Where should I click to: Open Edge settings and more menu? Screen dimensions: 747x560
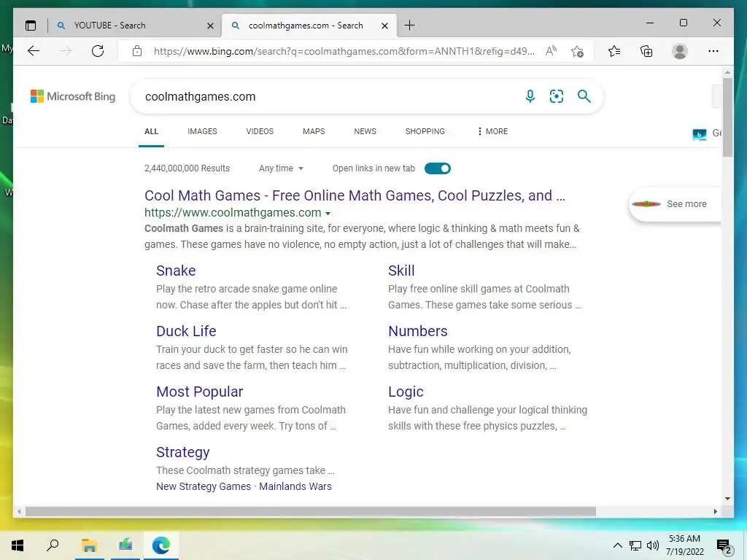(713, 51)
